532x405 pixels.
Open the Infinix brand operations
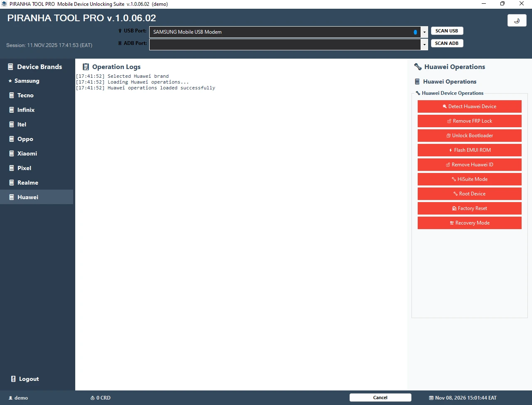click(x=37, y=110)
